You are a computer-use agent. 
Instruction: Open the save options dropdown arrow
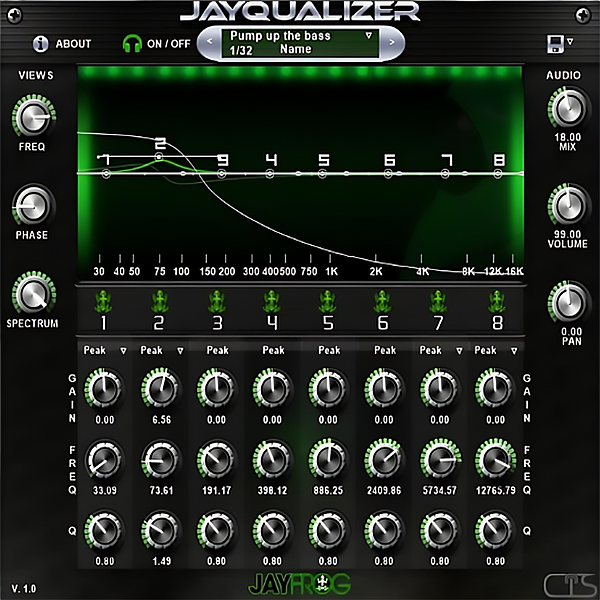[570, 41]
